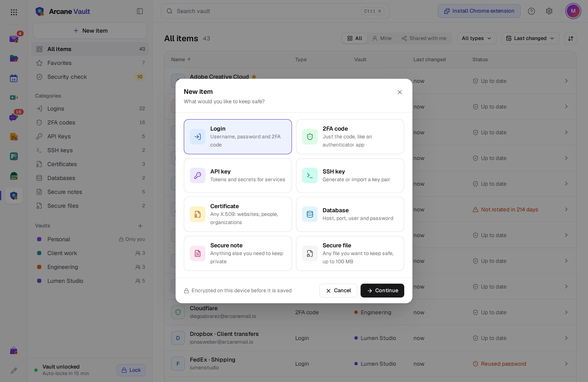Viewport: 588px width, 382px height.
Task: Expand the Cloudflare row chevron
Action: pos(566,312)
